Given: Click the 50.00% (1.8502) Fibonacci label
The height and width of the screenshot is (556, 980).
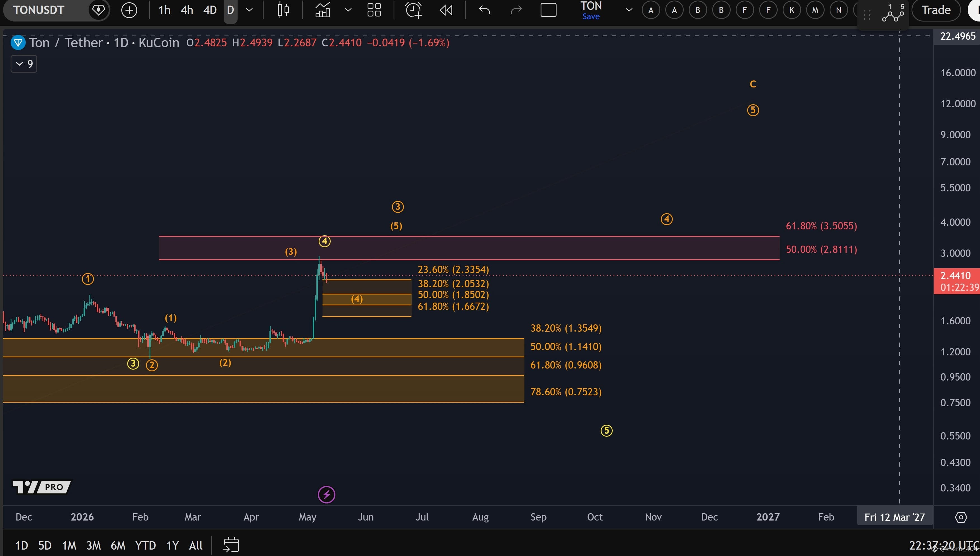Looking at the screenshot, I should [453, 295].
